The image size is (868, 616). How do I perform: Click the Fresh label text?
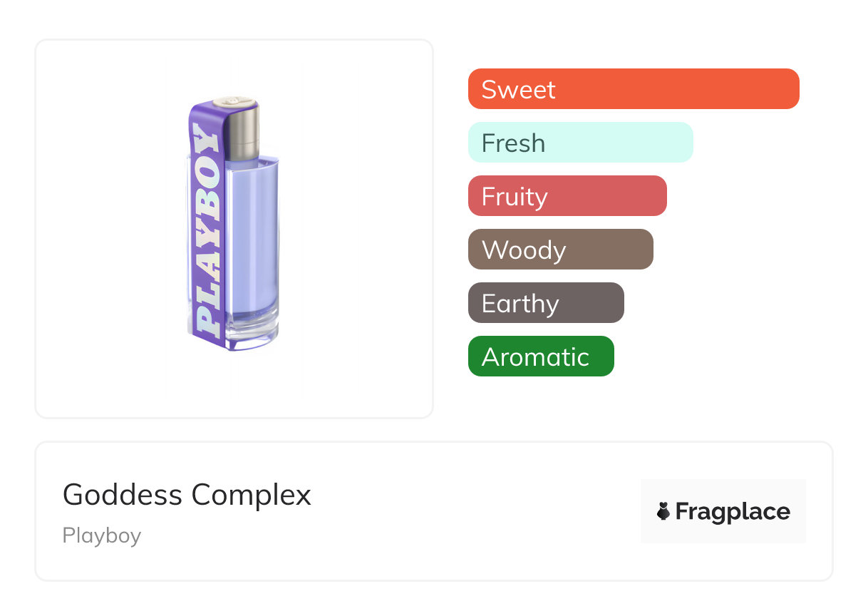(513, 143)
